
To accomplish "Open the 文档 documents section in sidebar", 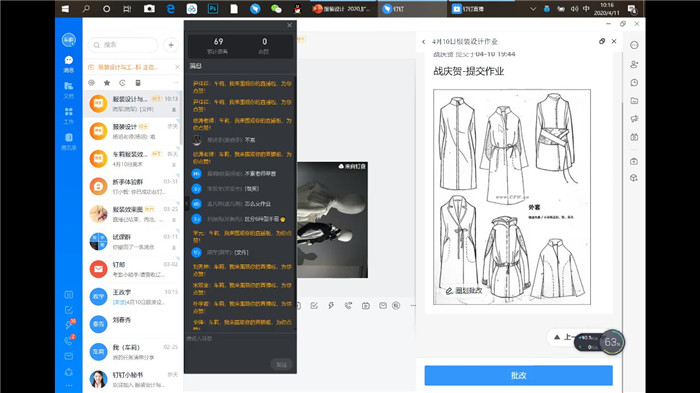I will click(69, 90).
